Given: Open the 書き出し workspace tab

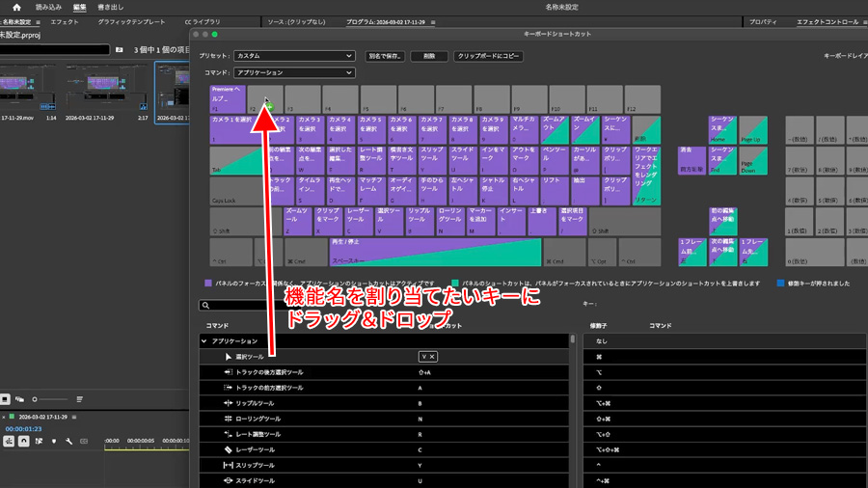Looking at the screenshot, I should coord(110,7).
